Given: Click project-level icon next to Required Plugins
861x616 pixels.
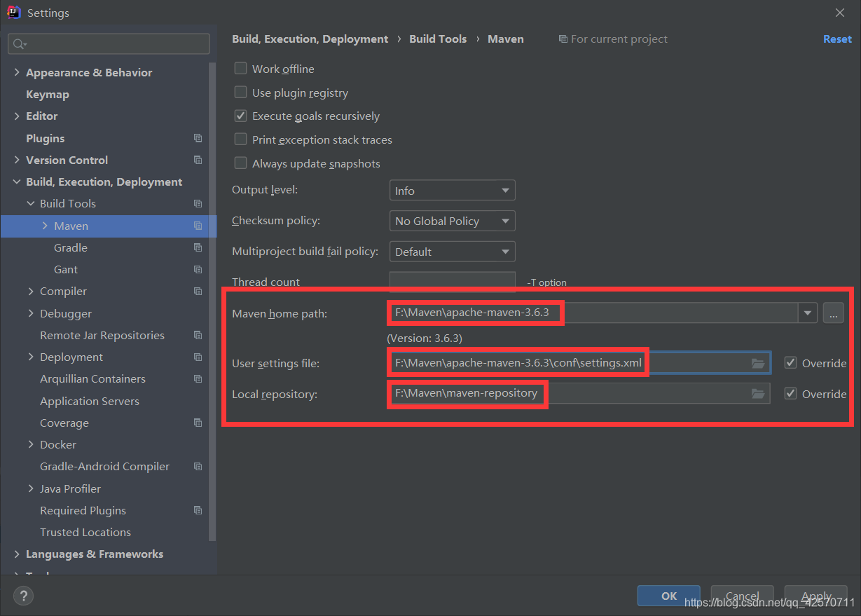Looking at the screenshot, I should (198, 510).
